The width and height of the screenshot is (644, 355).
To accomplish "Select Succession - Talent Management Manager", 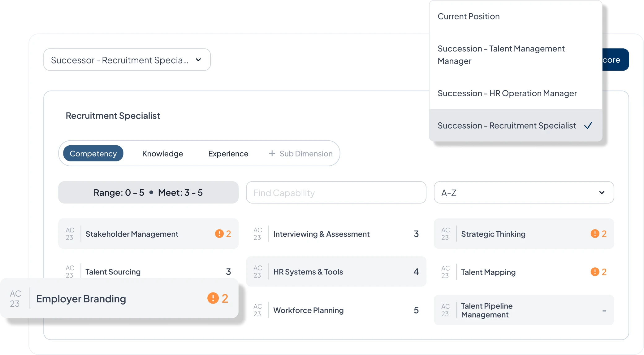I will [501, 55].
